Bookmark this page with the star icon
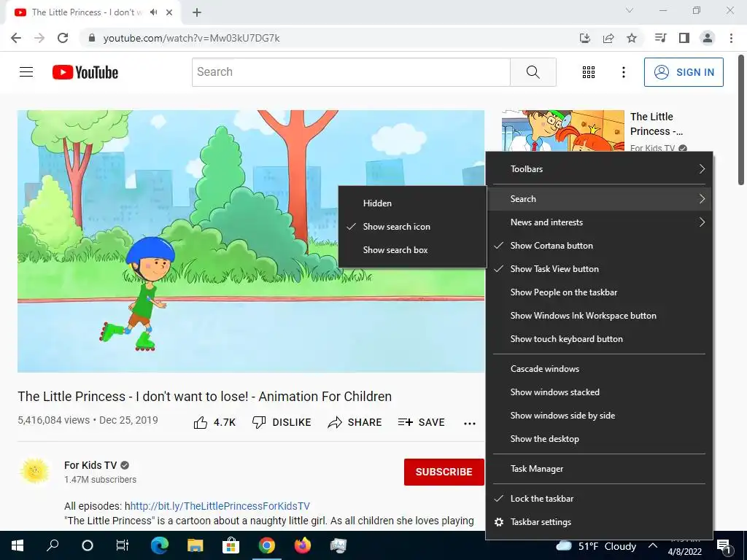This screenshot has height=560, width=747. [x=632, y=38]
